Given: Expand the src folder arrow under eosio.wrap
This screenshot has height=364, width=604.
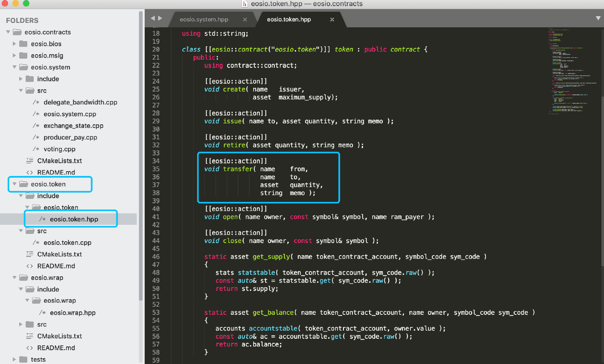Looking at the screenshot, I should (x=21, y=324).
